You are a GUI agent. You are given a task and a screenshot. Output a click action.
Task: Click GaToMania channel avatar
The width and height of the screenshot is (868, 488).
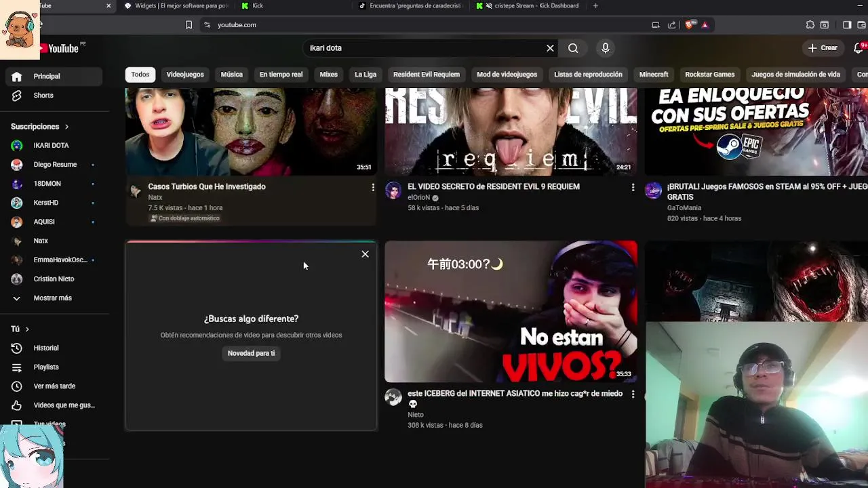tap(653, 190)
